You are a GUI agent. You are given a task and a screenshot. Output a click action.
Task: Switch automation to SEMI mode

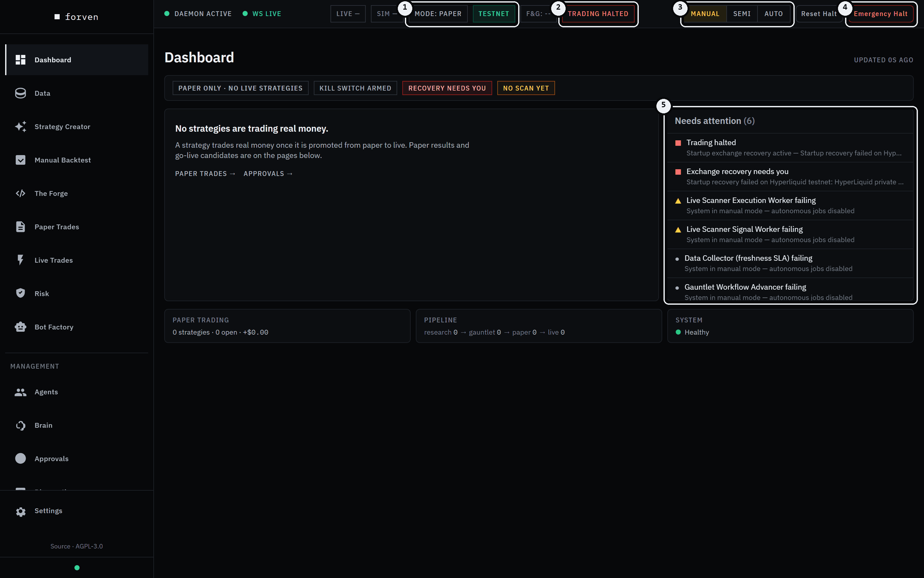coord(742,14)
